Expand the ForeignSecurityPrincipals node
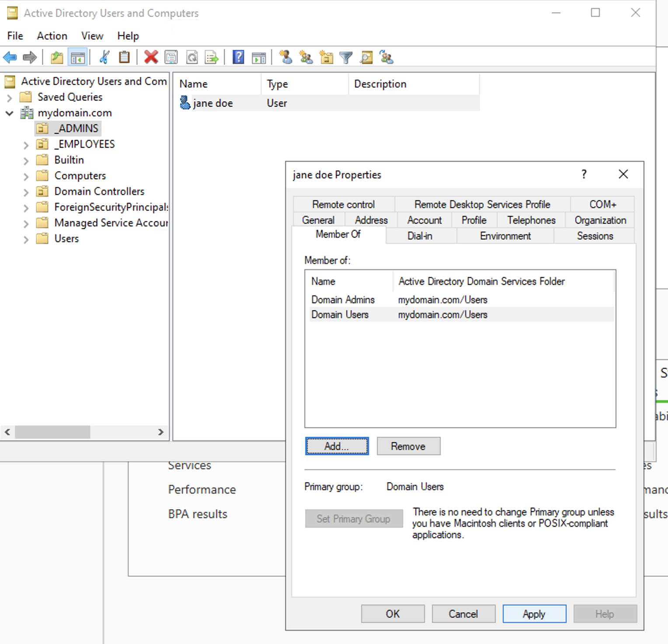668x644 pixels. (x=26, y=208)
